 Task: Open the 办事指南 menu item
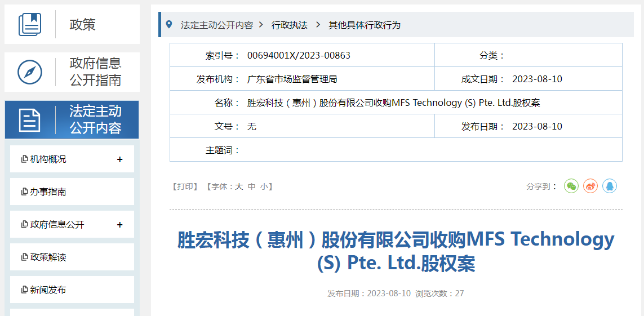tap(72, 192)
